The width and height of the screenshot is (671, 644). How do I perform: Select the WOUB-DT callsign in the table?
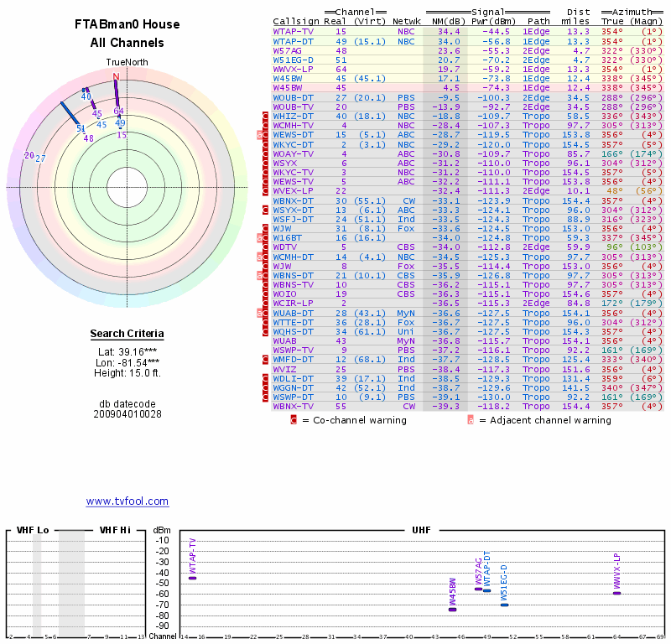pyautogui.click(x=293, y=97)
